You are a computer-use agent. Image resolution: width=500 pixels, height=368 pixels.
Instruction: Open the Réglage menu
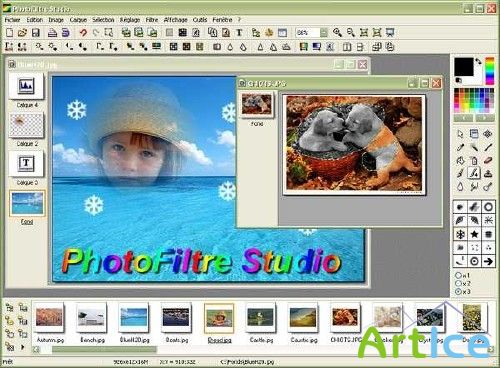click(x=130, y=20)
